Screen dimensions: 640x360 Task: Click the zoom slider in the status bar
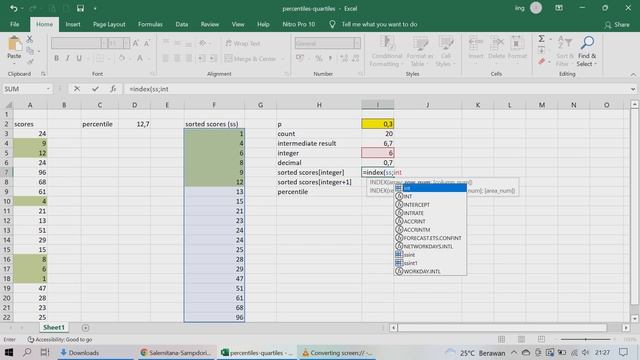point(585,339)
